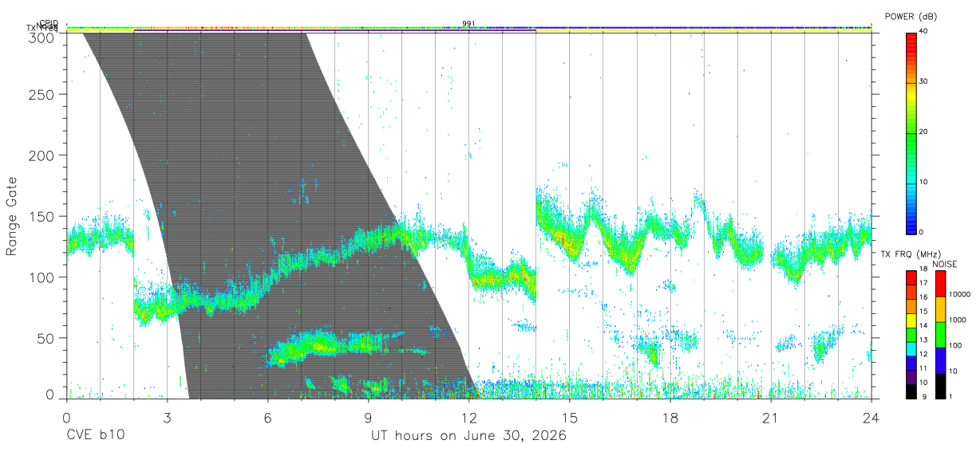Viewport: 980px width, 452px height.
Task: Click the '24' UT hour tick label
Action: (x=871, y=417)
